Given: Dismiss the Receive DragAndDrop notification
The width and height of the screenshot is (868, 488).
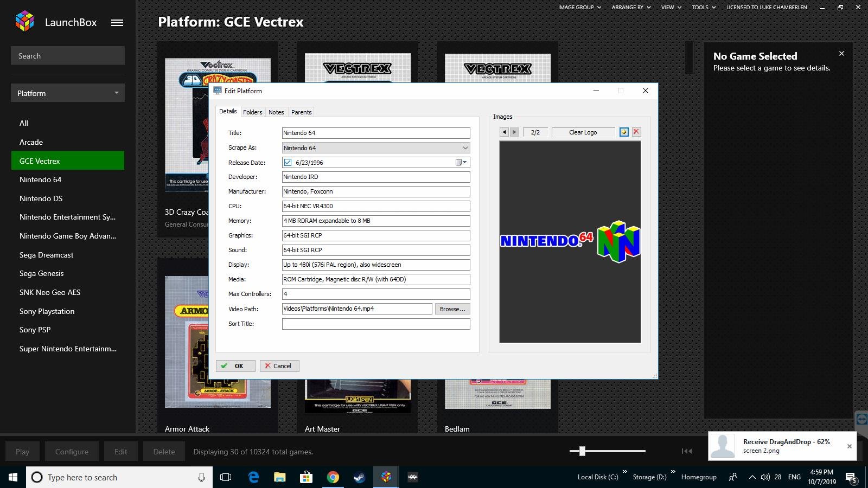Looking at the screenshot, I should pos(850,446).
